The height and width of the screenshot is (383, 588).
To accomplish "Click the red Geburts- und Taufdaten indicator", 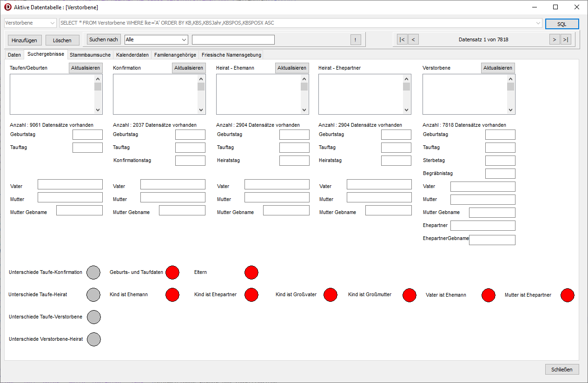I will [x=172, y=273].
